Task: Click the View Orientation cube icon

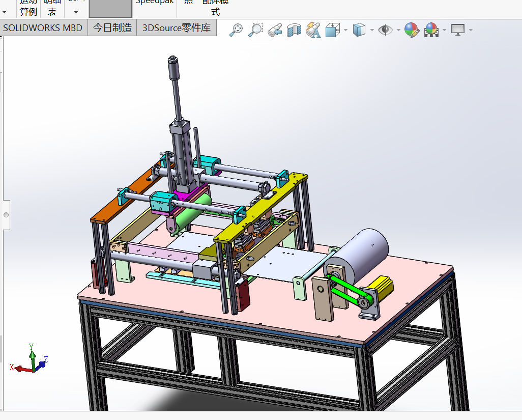Action: click(333, 30)
